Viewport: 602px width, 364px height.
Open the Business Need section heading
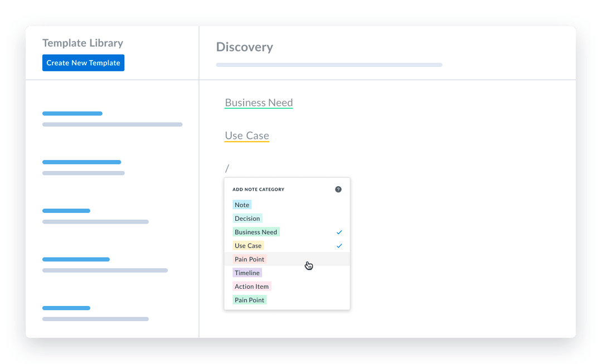point(258,103)
